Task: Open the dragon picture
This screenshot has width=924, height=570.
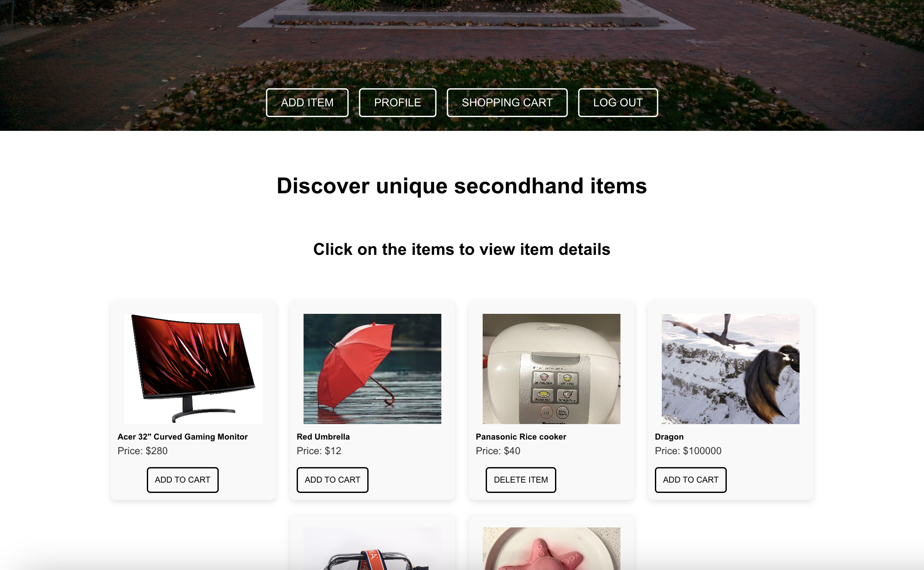Action: pyautogui.click(x=731, y=369)
